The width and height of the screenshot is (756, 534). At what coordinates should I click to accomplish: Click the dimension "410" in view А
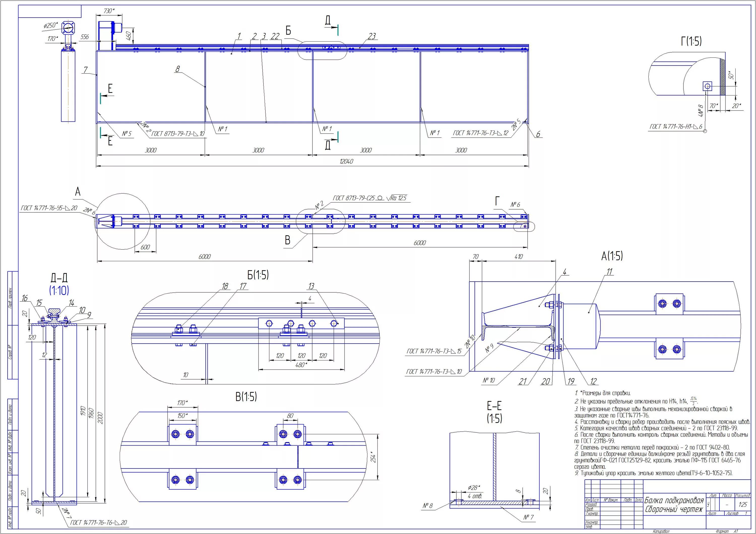(x=518, y=257)
